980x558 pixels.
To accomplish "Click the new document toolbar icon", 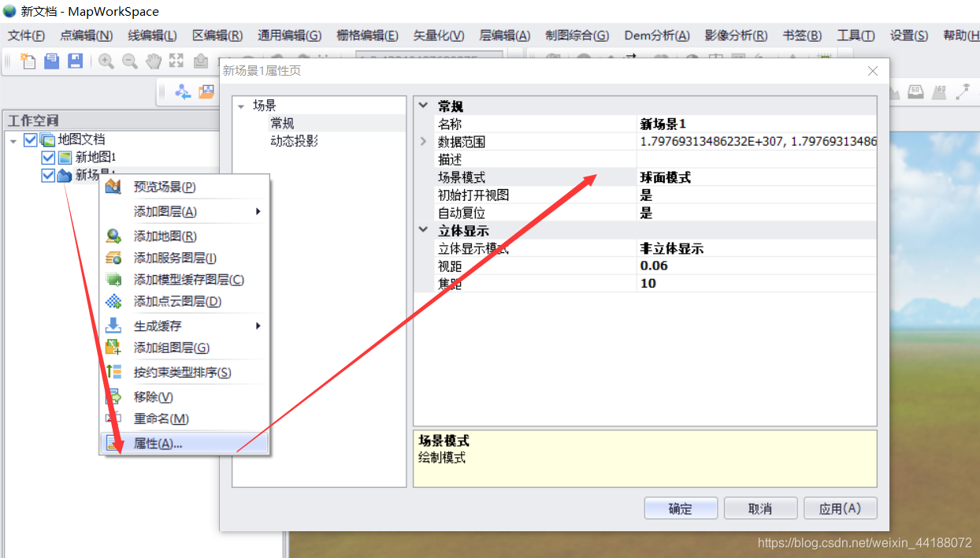I will [x=28, y=61].
